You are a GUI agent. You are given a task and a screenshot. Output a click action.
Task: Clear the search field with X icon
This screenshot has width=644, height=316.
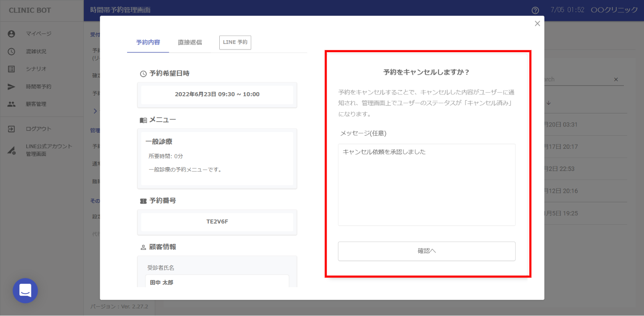pos(616,80)
